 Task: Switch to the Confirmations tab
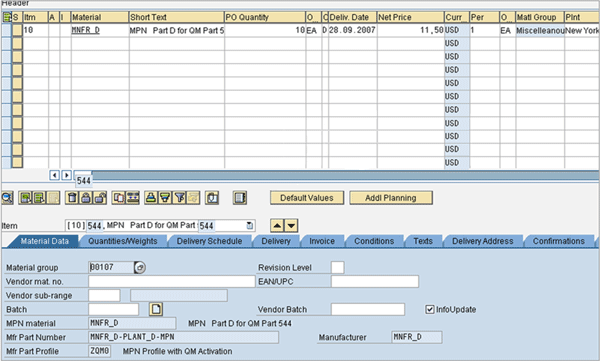point(559,241)
